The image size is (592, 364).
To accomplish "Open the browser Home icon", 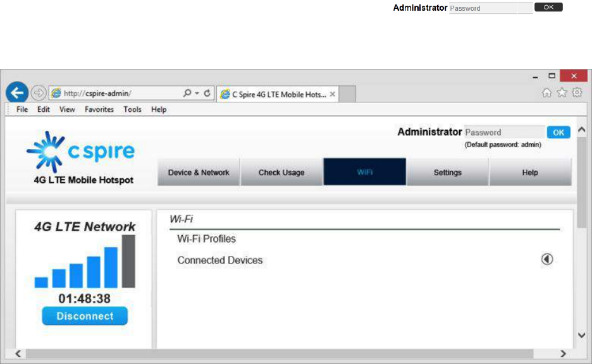I will pos(546,92).
